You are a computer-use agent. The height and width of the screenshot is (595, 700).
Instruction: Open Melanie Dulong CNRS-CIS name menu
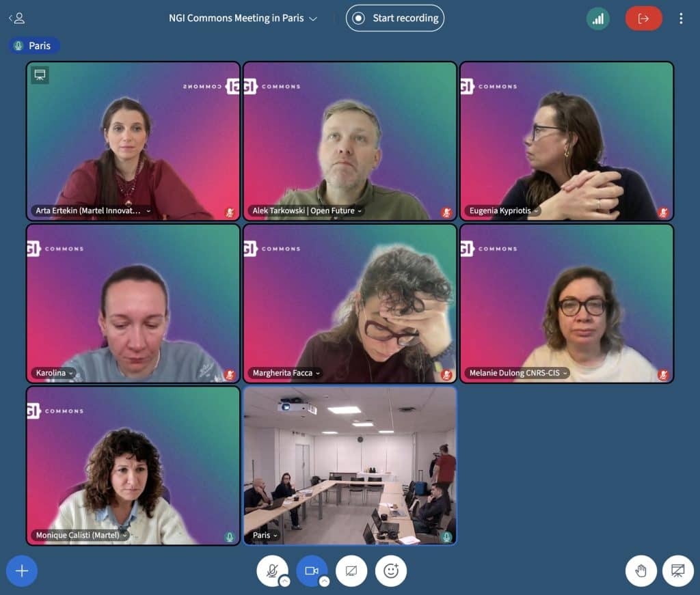[518, 373]
